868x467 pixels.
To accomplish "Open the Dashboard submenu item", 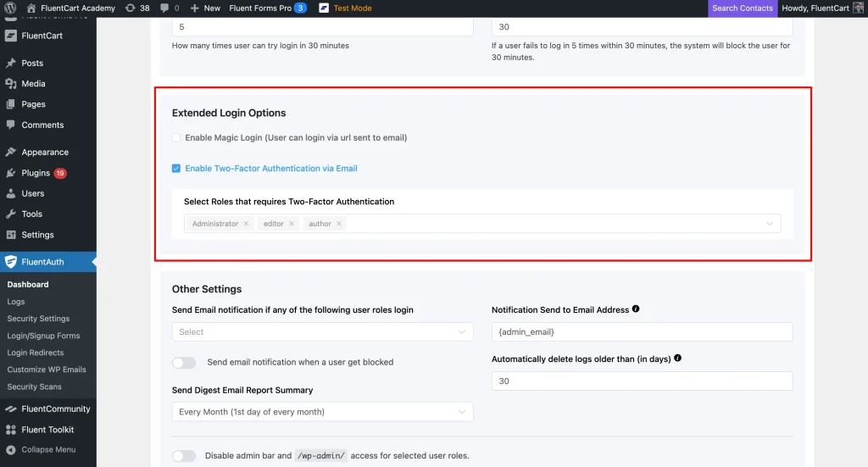I will tap(28, 285).
